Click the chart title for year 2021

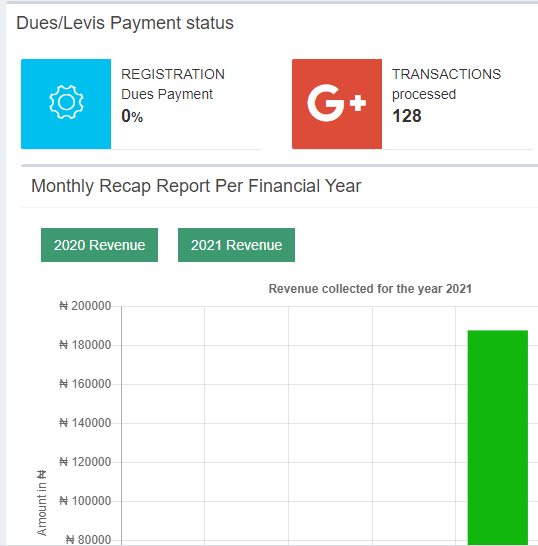[x=370, y=289]
